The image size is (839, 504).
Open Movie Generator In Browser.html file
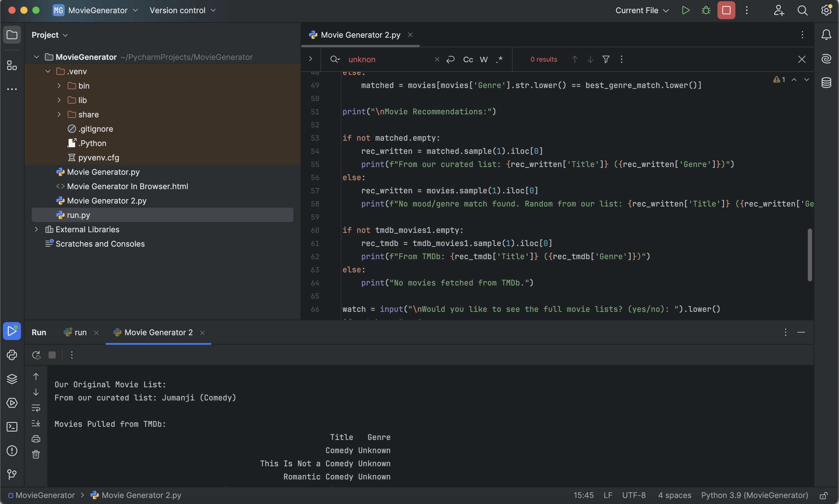pyautogui.click(x=127, y=186)
